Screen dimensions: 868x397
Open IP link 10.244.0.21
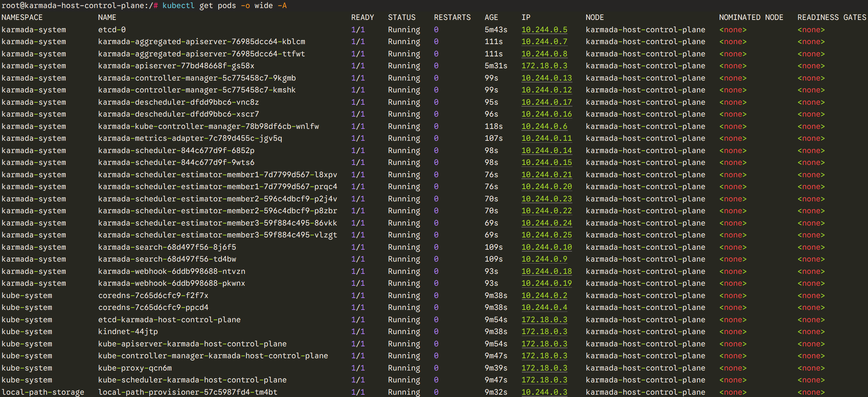(546, 175)
